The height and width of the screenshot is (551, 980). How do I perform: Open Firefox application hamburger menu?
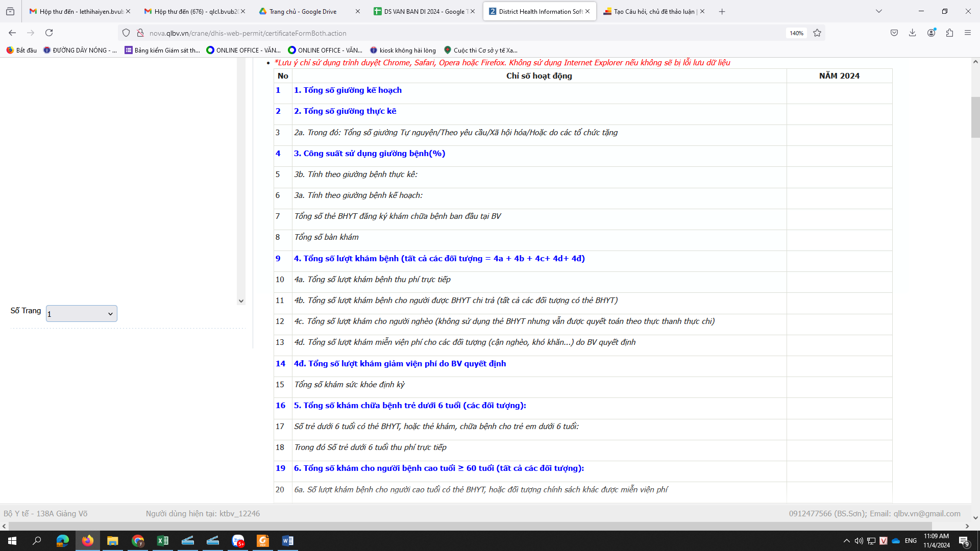[x=968, y=33]
